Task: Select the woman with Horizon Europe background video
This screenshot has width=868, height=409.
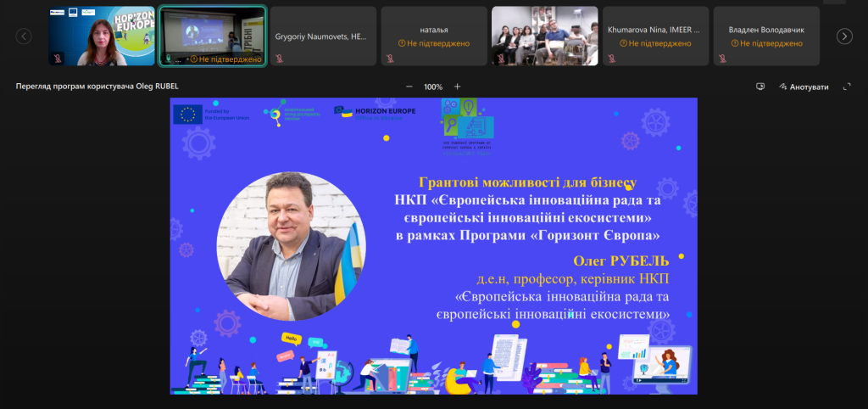Action: pos(102,36)
